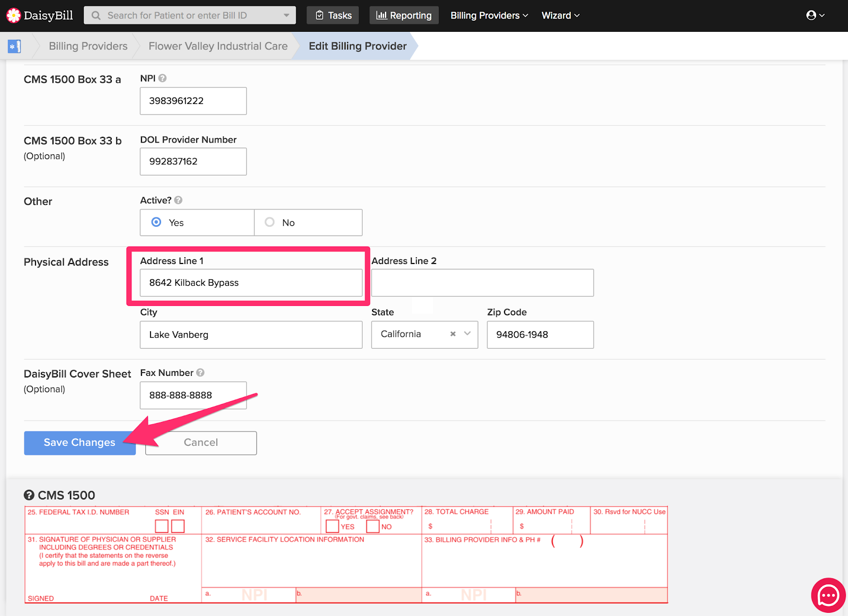This screenshot has height=616, width=848.
Task: Open the Wizard menu
Action: point(561,15)
